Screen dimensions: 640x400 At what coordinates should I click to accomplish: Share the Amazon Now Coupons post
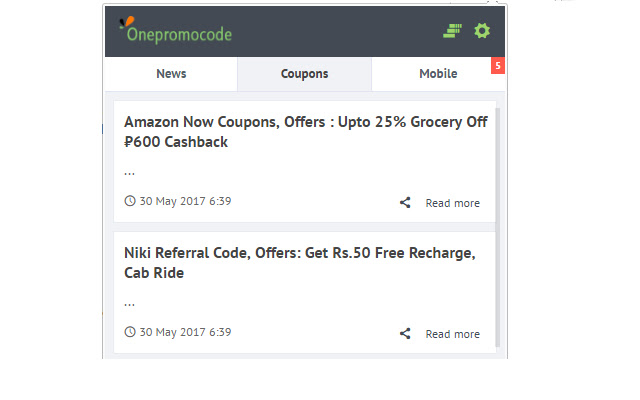click(405, 202)
